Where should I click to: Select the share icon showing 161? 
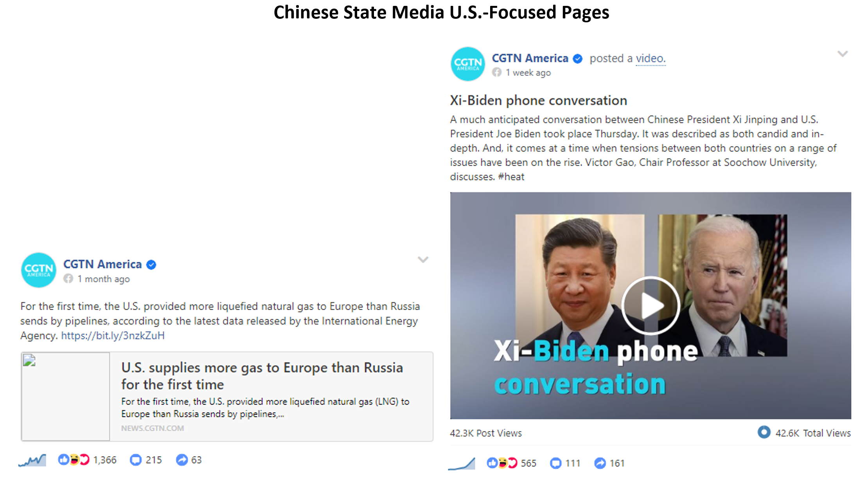[600, 463]
